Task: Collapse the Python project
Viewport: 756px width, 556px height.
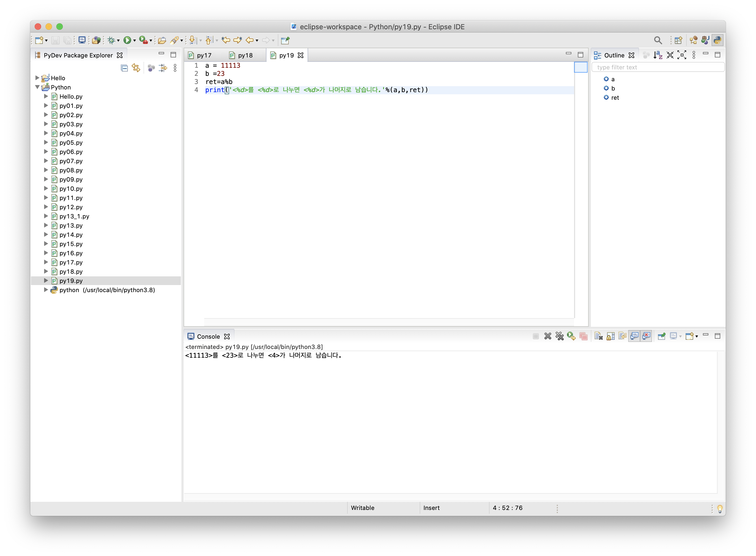Action: point(37,87)
